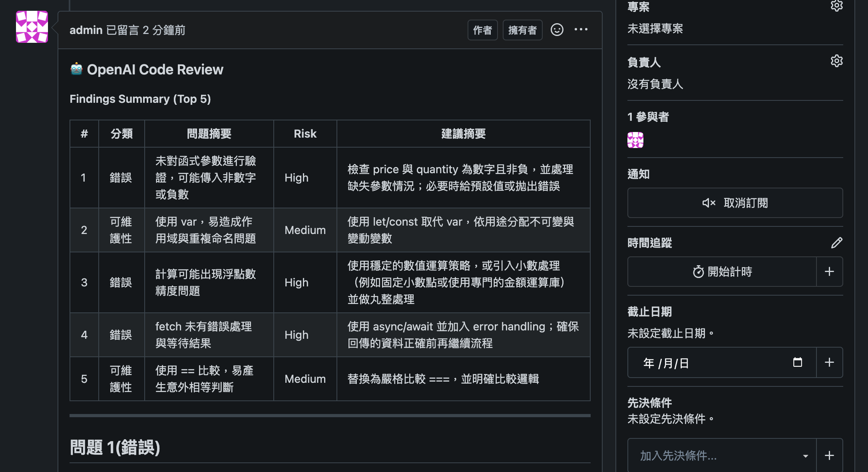Expand the 擁有者 badge on the comment
This screenshot has width=868, height=472.
coord(522,30)
